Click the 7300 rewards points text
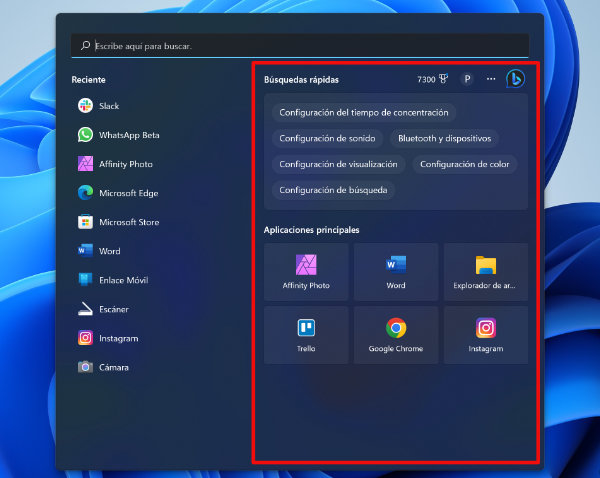This screenshot has width=600, height=478. click(x=426, y=79)
